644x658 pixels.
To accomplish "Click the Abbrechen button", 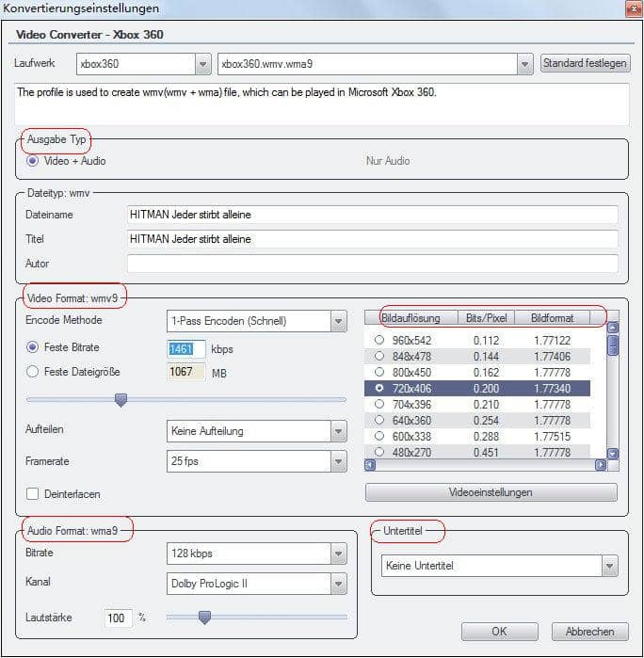I will click(x=589, y=632).
